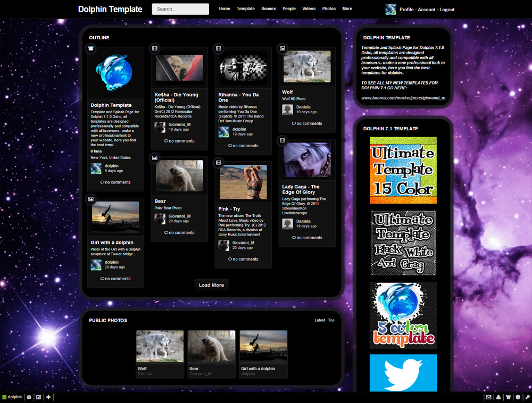The width and height of the screenshot is (532, 403).
Task: Open the Dolphin globe logo thumbnail in Outline
Action: point(115,72)
